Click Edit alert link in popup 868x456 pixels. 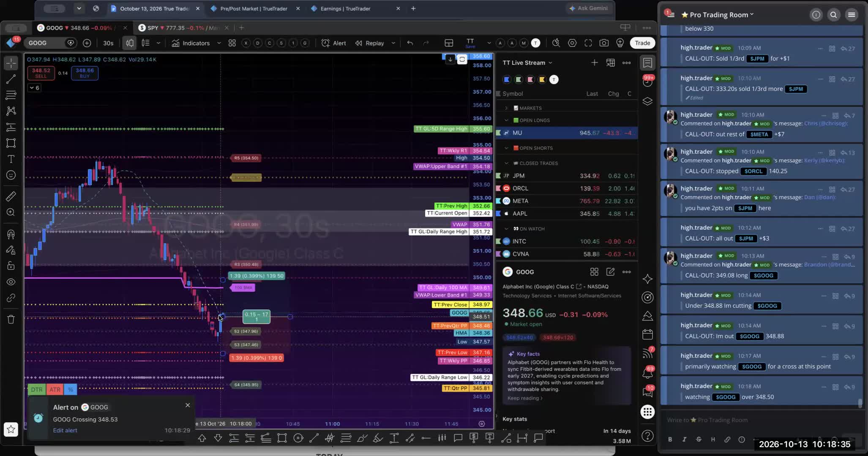pyautogui.click(x=65, y=430)
